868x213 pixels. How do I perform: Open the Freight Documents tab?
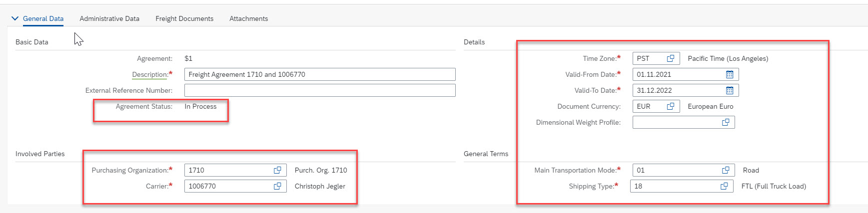184,18
